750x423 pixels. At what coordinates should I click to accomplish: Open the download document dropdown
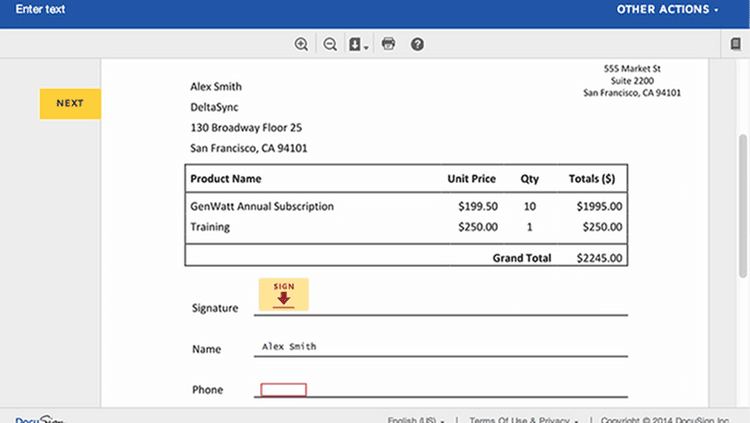click(x=358, y=44)
